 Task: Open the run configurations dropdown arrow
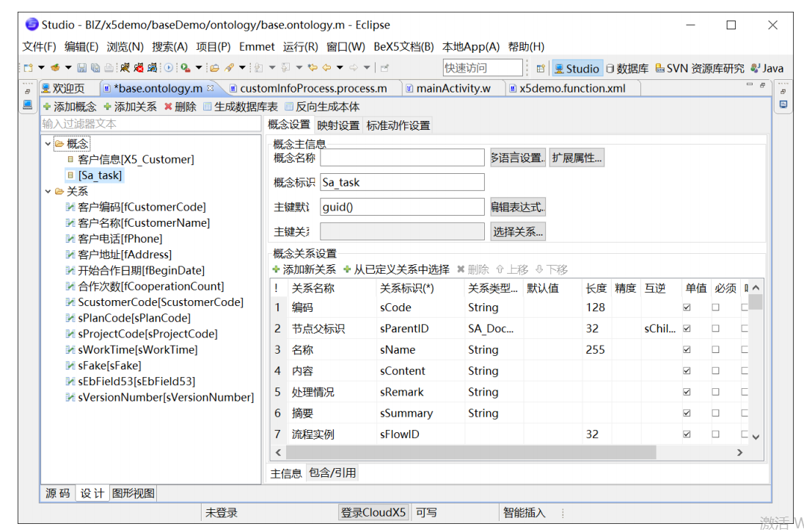[197, 67]
